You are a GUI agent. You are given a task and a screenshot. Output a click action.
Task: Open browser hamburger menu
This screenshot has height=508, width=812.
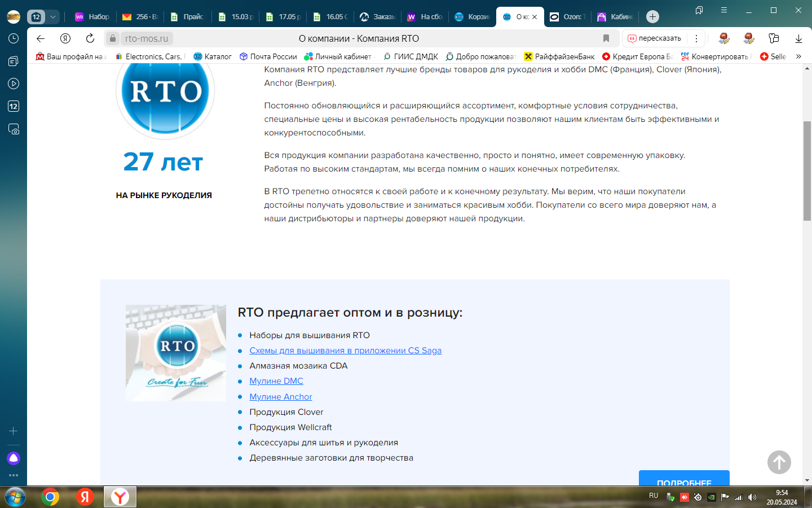[x=724, y=10]
